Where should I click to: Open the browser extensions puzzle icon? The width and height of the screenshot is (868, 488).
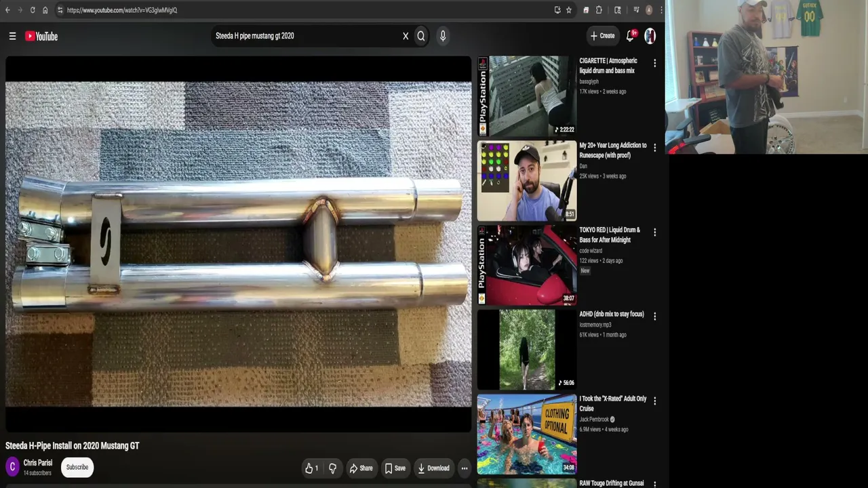pyautogui.click(x=599, y=10)
